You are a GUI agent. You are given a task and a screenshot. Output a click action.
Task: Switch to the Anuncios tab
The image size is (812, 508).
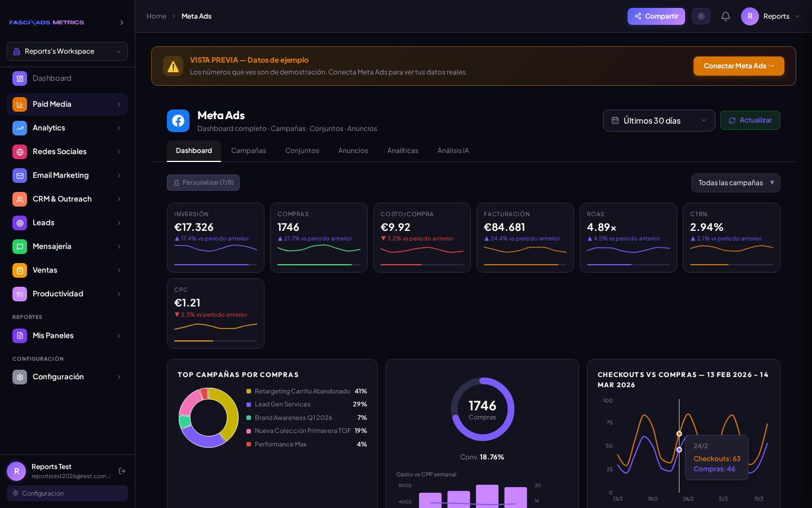click(x=353, y=151)
